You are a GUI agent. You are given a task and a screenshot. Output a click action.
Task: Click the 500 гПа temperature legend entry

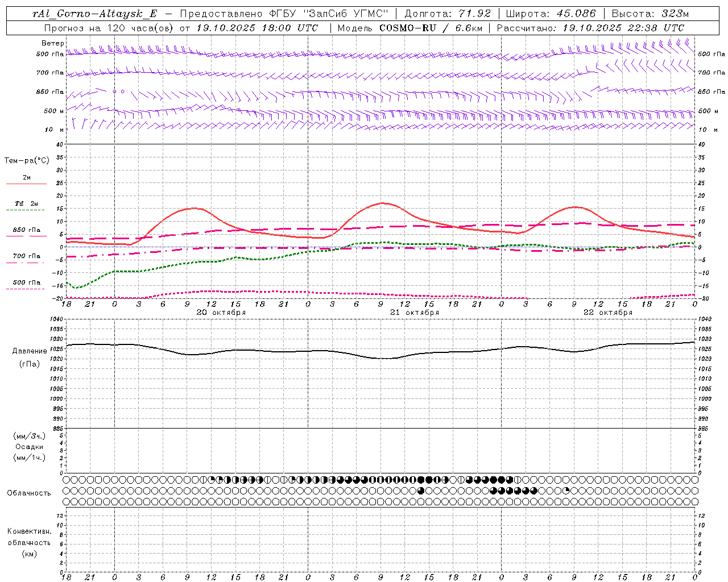click(x=27, y=282)
